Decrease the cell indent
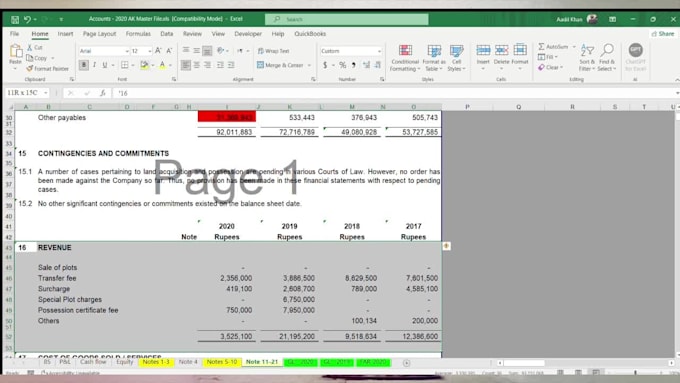This screenshot has width=680, height=383. coord(220,65)
